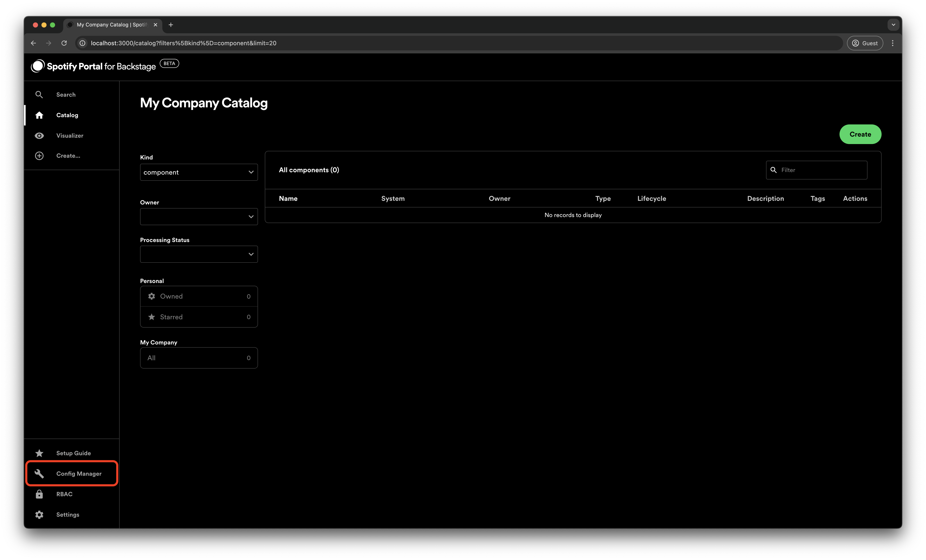Select Create... in the sidebar
This screenshot has height=560, width=926.
coord(71,156)
